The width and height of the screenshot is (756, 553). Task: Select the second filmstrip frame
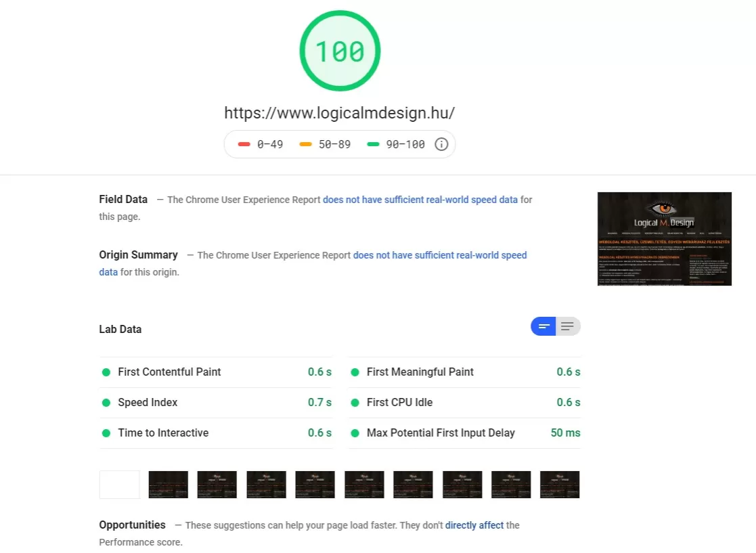169,485
